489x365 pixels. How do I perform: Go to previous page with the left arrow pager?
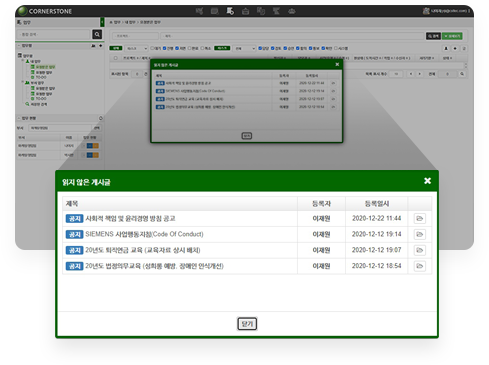(411, 74)
